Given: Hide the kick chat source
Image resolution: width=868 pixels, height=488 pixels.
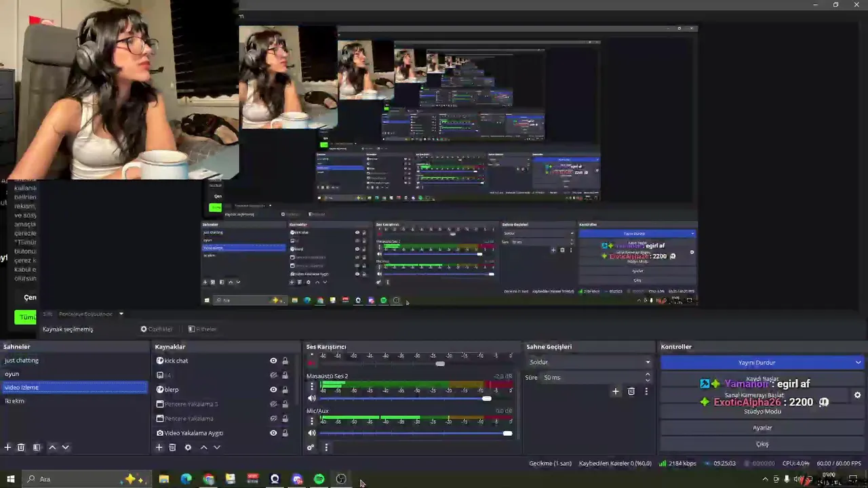Looking at the screenshot, I should (x=273, y=361).
